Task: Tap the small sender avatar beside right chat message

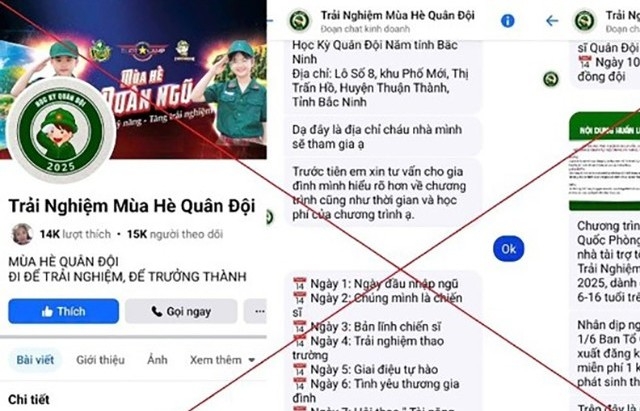Action: (551, 79)
